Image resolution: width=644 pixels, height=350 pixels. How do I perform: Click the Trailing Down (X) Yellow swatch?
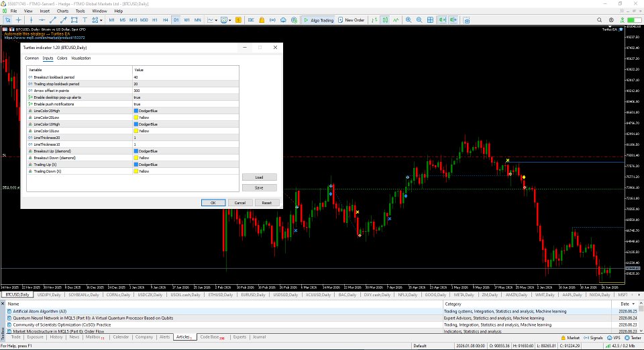(136, 171)
